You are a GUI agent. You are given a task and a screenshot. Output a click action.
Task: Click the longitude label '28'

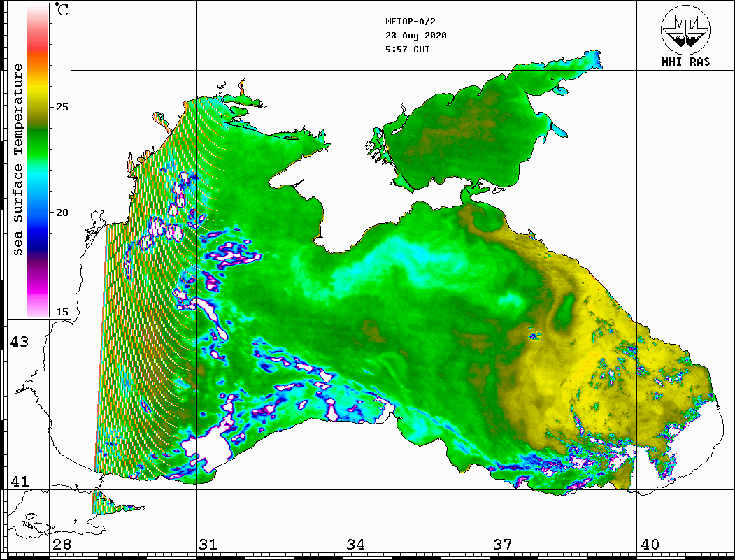click(62, 545)
